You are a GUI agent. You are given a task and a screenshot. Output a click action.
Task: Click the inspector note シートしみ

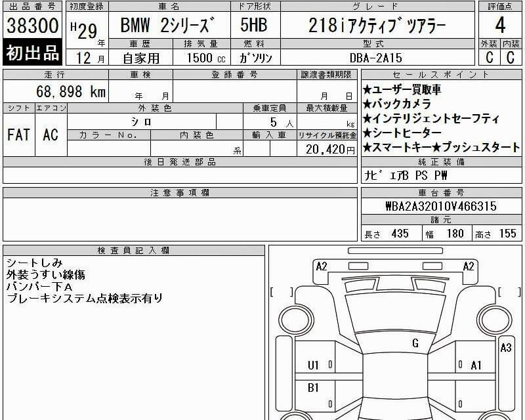point(34,262)
